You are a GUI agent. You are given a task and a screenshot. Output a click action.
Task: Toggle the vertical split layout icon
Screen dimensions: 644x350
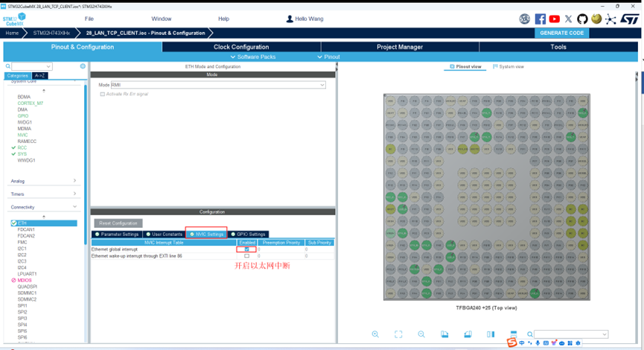514,334
